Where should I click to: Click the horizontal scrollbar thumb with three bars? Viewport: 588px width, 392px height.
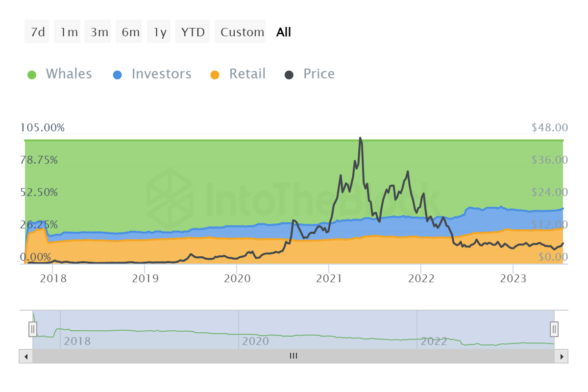293,356
